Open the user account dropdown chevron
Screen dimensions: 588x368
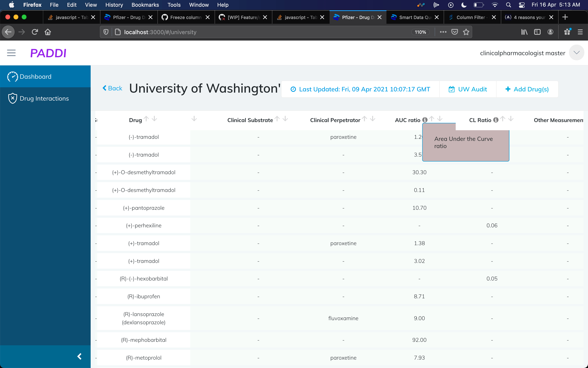click(576, 53)
